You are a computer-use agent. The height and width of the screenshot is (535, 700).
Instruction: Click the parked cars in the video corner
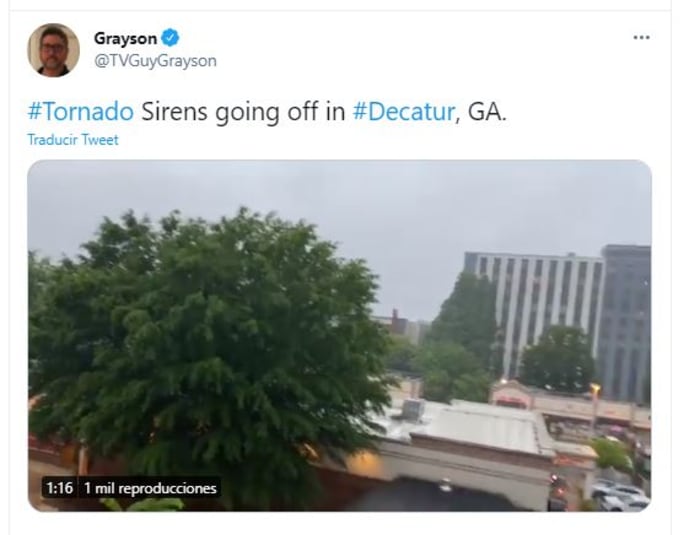(621, 496)
